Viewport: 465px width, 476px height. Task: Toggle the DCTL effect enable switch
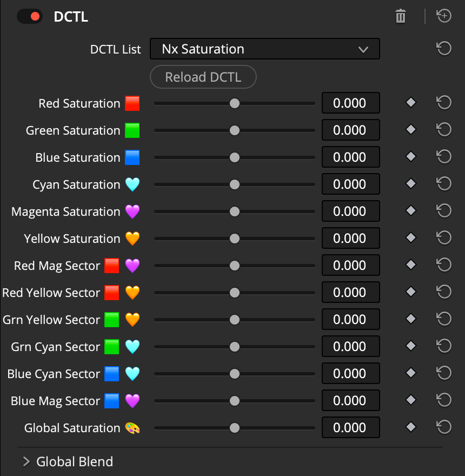tap(30, 16)
